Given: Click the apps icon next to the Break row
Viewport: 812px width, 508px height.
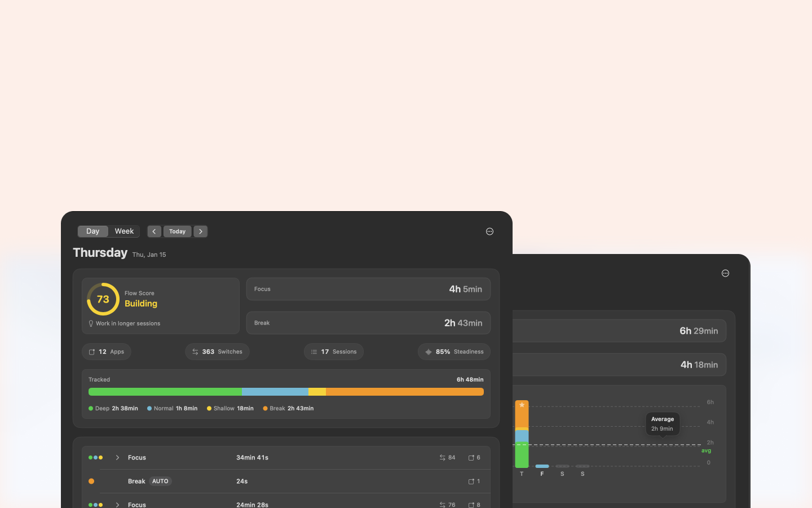Looking at the screenshot, I should click(470, 481).
